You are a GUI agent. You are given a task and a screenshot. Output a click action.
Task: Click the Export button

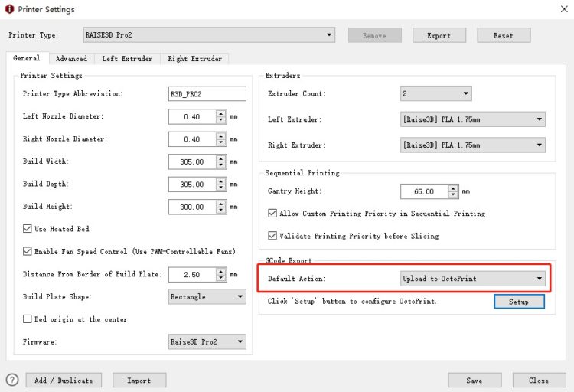439,35
